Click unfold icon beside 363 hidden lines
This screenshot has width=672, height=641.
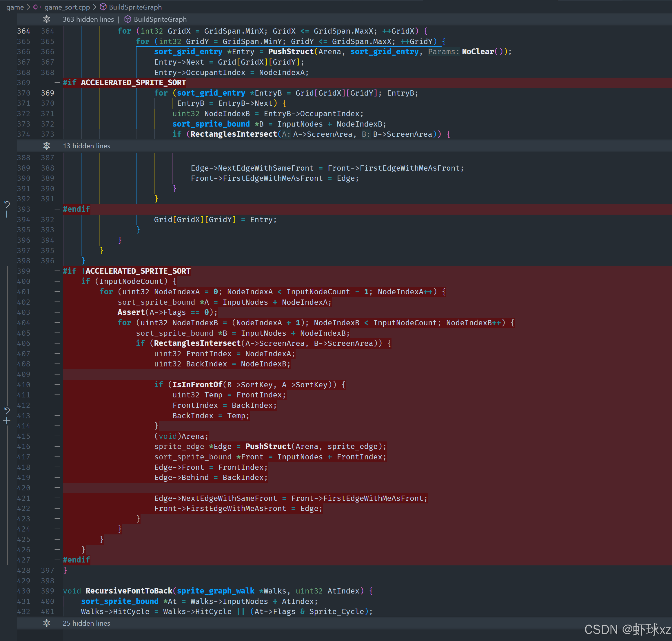coord(47,19)
